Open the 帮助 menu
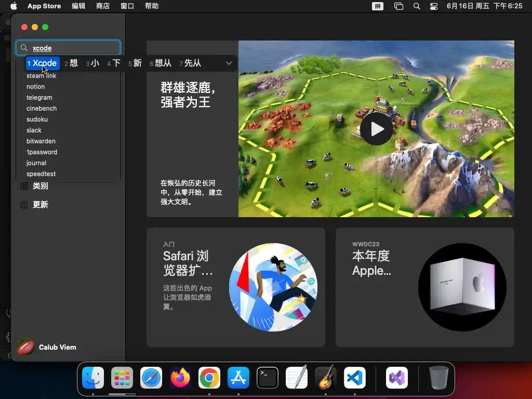 point(152,6)
